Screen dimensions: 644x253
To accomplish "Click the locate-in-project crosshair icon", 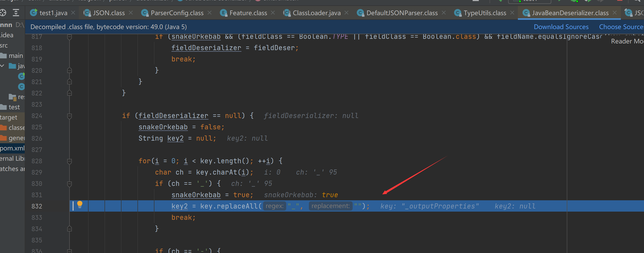I will pyautogui.click(x=3, y=13).
